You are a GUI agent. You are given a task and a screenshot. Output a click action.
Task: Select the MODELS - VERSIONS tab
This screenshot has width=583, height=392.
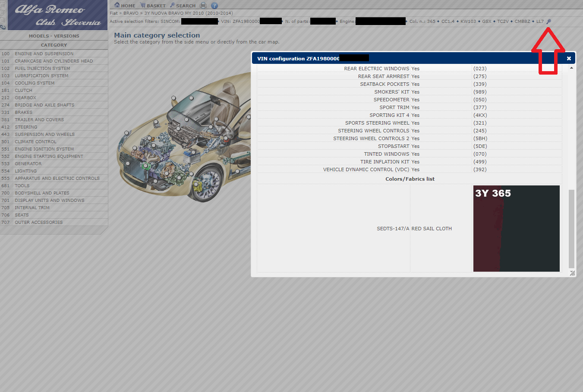[54, 36]
